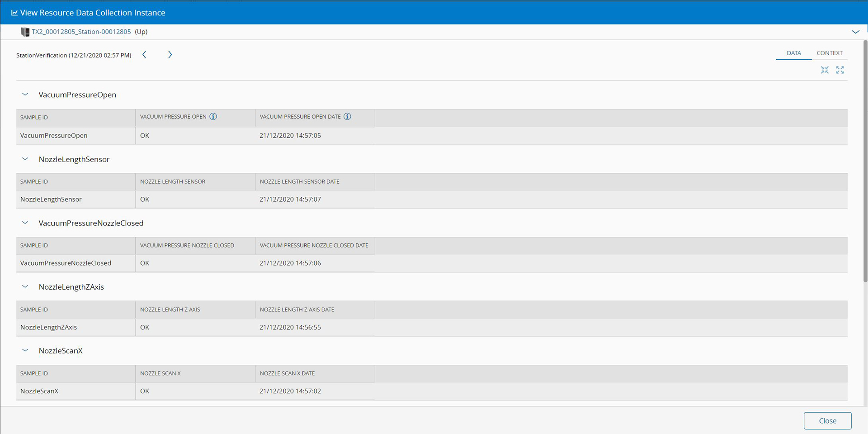Viewport: 868px width, 434px height.
Task: Collapse the NozzleLengthZAxis section
Action: (x=25, y=287)
